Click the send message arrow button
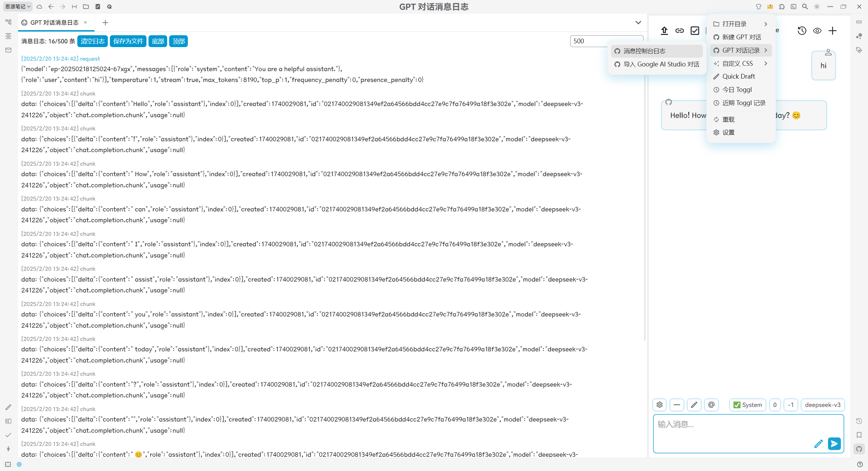Screen dimensions: 868x471 pyautogui.click(x=834, y=444)
